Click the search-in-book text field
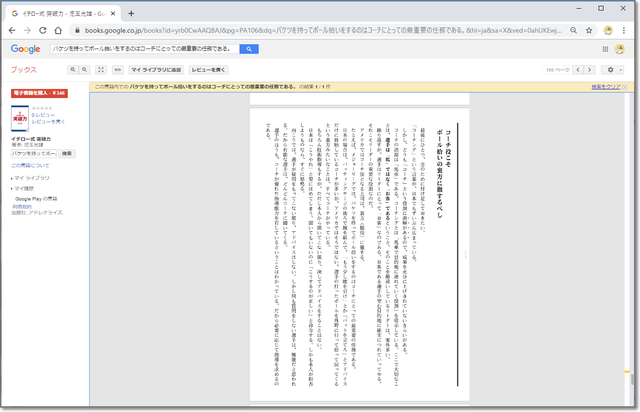Image resolution: width=640 pixels, height=412 pixels. coord(35,154)
